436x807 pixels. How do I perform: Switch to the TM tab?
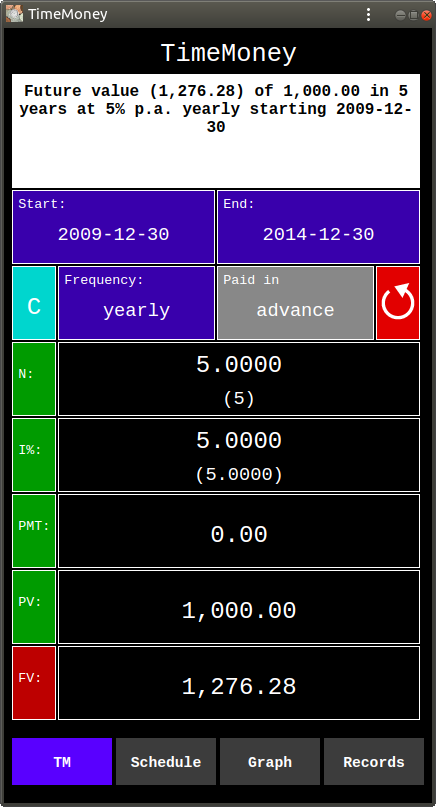point(62,762)
